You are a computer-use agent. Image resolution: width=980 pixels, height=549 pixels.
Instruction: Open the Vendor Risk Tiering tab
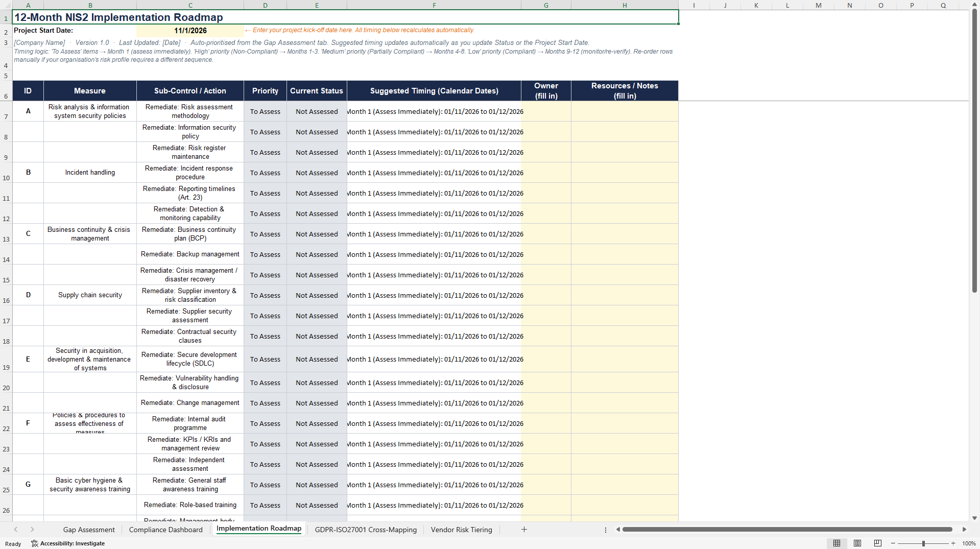point(462,530)
